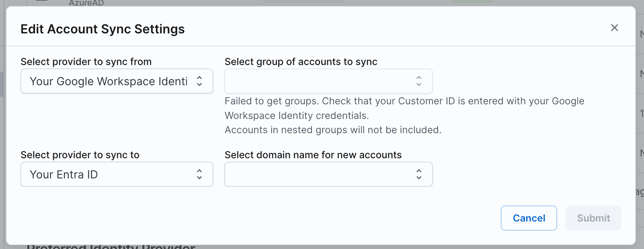Click the up-down arrows in the domain selector
This screenshot has width=644, height=249.
pos(419,175)
